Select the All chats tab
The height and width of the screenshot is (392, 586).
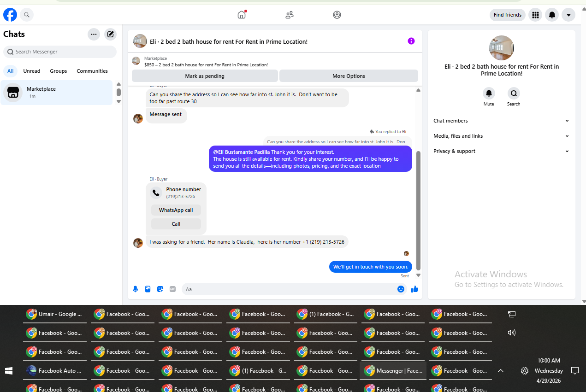[10, 71]
